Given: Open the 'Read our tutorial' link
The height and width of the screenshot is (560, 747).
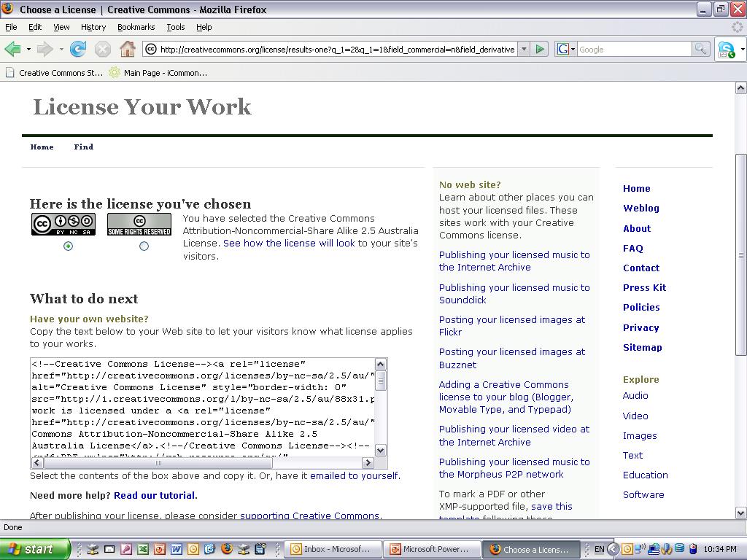Looking at the screenshot, I should pos(155,495).
